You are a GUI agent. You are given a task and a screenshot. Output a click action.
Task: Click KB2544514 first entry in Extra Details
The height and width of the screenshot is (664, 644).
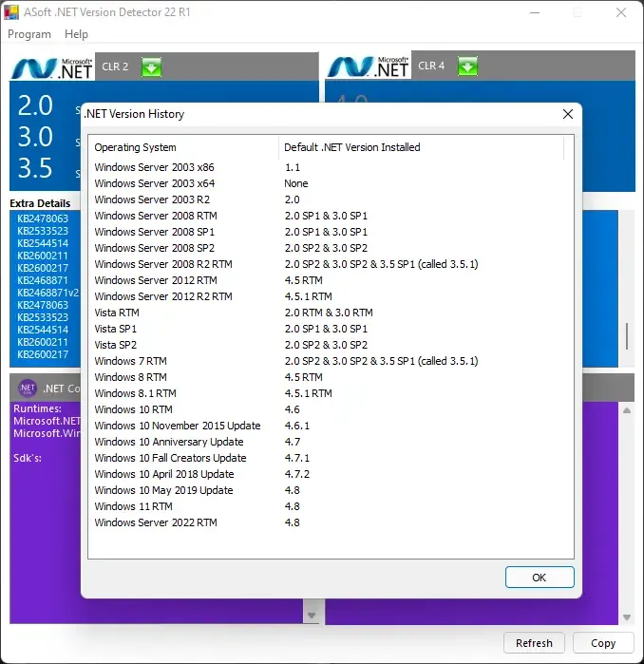pyautogui.click(x=43, y=243)
